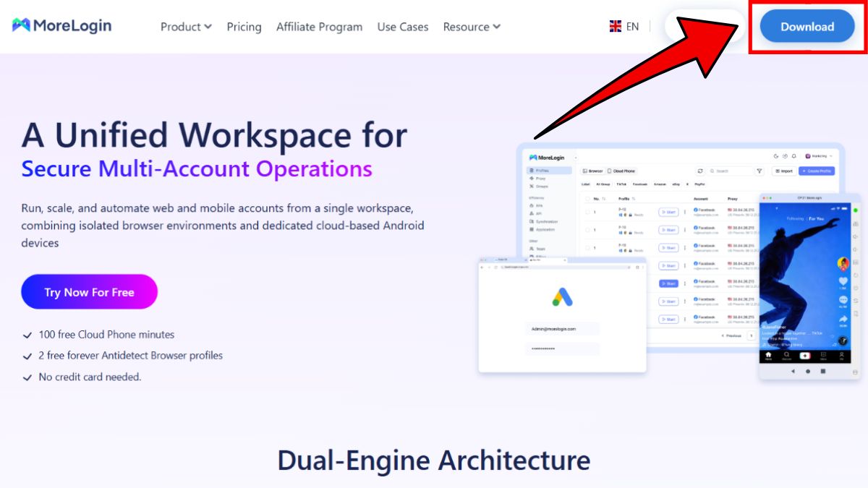Tap the Android square recents button

tap(823, 371)
